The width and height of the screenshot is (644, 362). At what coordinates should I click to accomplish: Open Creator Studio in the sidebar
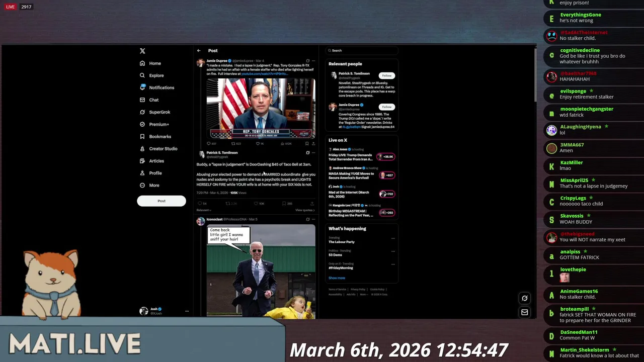click(158, 149)
